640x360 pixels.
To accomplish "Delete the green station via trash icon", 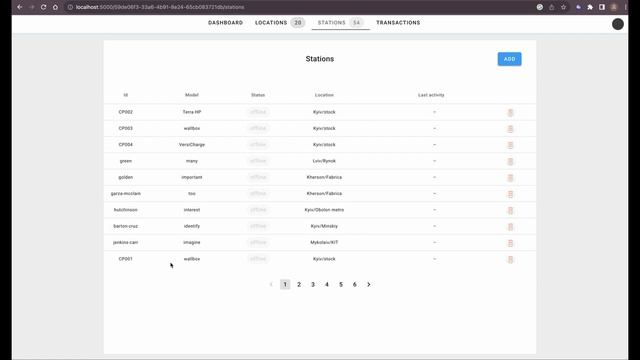I will click(x=510, y=162).
